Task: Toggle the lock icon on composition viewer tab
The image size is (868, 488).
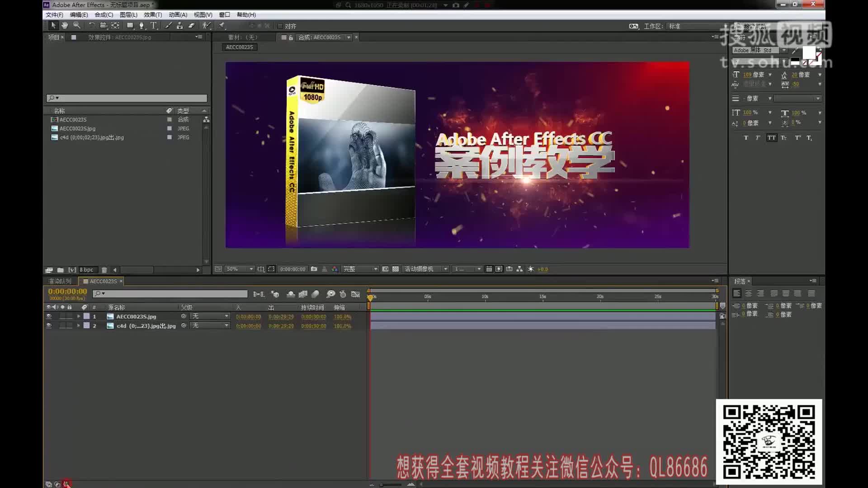Action: [x=291, y=38]
